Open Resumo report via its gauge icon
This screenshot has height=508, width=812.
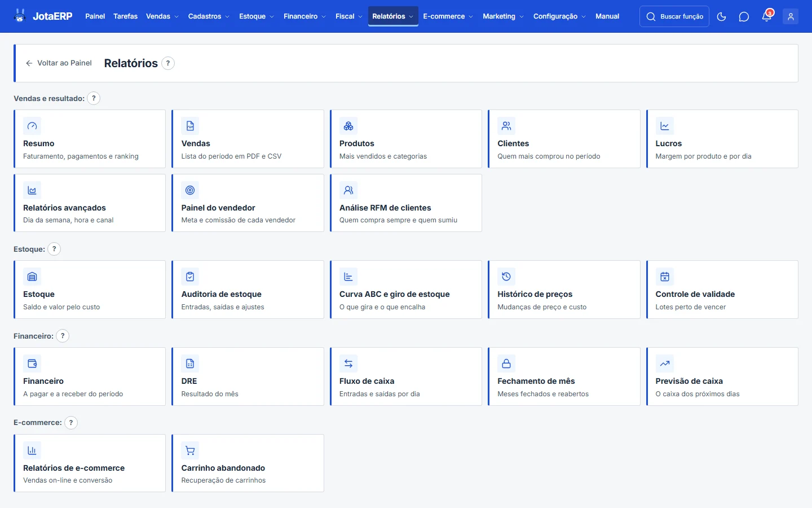(x=32, y=126)
